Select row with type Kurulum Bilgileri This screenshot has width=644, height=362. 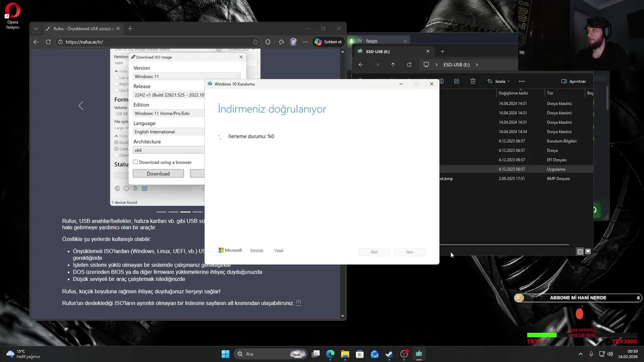(x=516, y=141)
